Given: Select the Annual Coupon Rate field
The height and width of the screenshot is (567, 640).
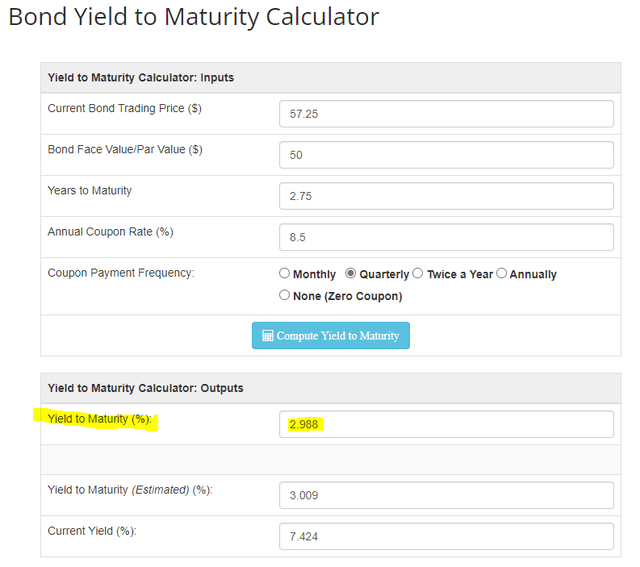Looking at the screenshot, I should (446, 237).
